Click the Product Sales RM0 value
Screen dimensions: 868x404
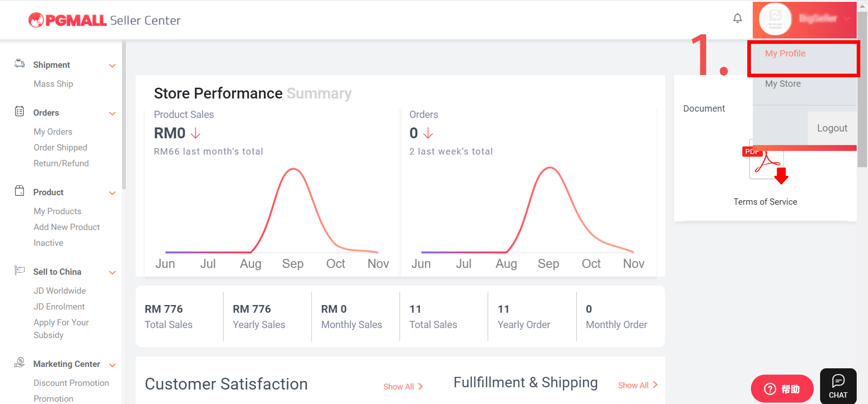(170, 133)
